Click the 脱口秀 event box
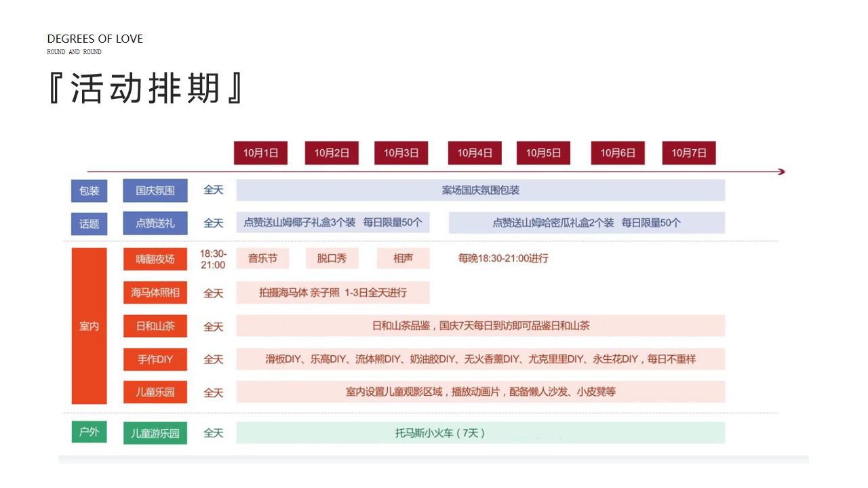This screenshot has width=868, height=488. pos(332,258)
